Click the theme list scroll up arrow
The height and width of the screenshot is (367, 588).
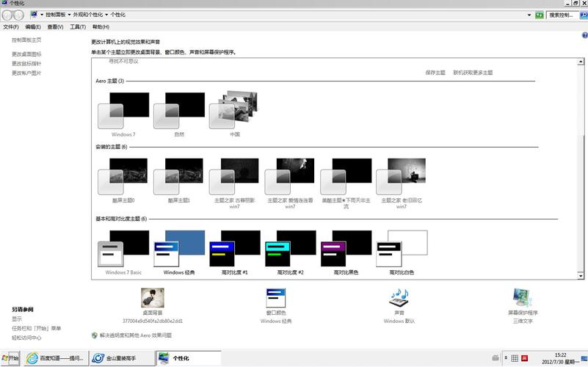click(x=581, y=62)
